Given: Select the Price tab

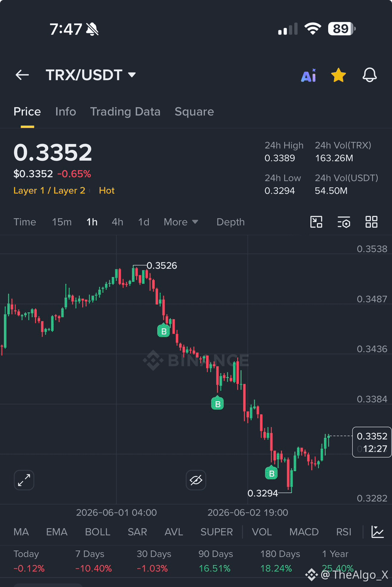Looking at the screenshot, I should pyautogui.click(x=27, y=112).
